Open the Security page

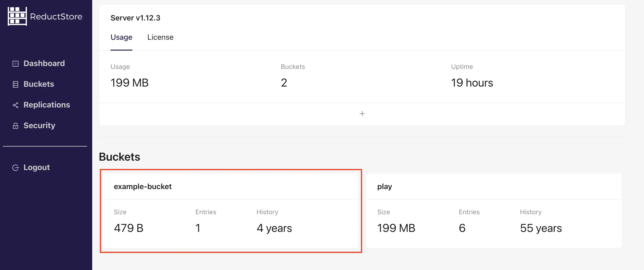click(x=39, y=126)
